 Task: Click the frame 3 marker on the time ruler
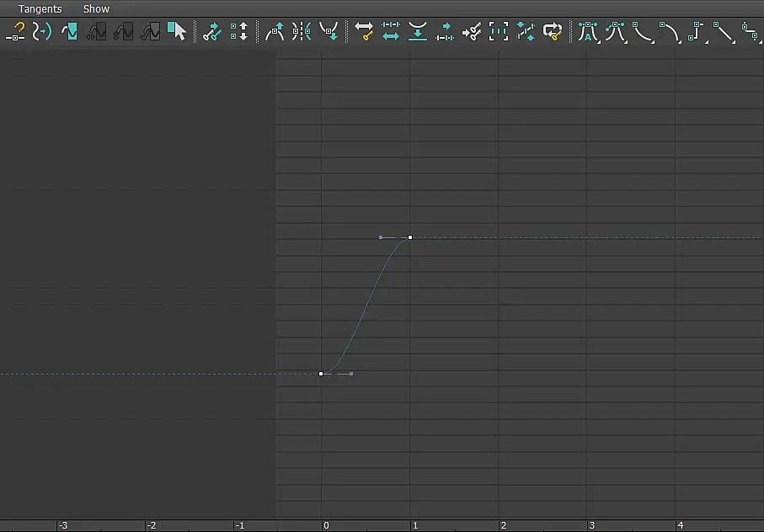(591, 525)
